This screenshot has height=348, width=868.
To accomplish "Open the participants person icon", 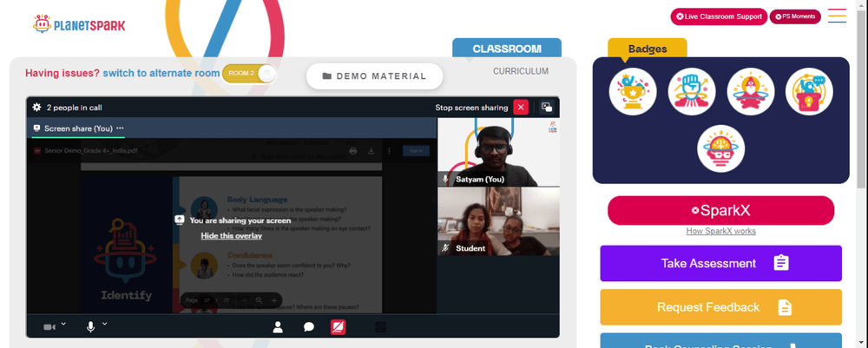I will (278, 327).
